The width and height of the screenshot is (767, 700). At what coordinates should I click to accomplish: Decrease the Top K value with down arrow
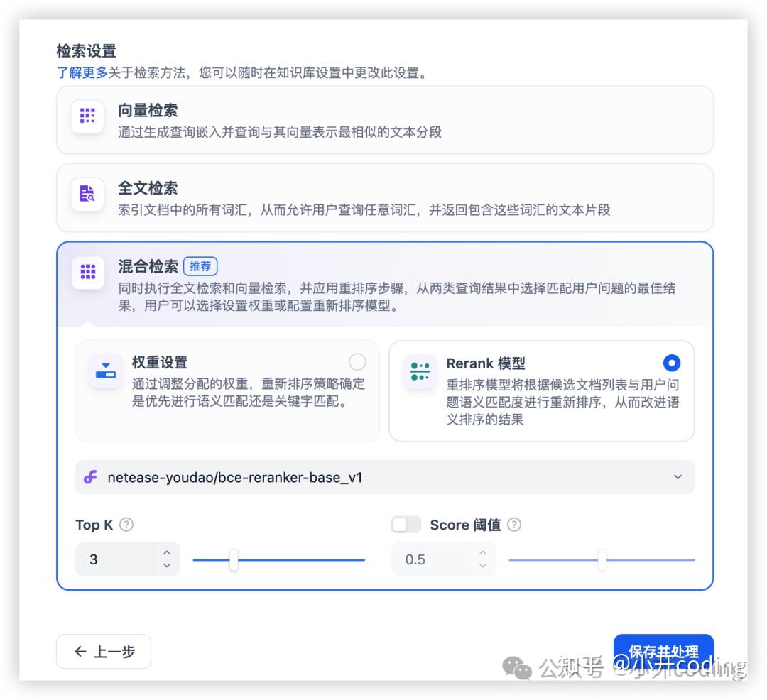click(167, 565)
